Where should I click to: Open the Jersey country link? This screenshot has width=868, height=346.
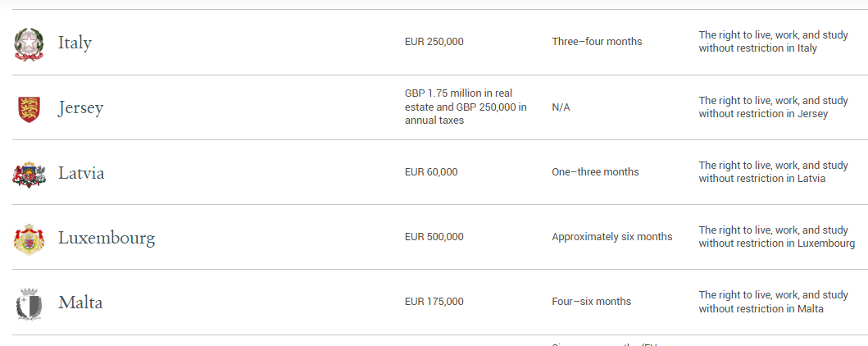[81, 108]
